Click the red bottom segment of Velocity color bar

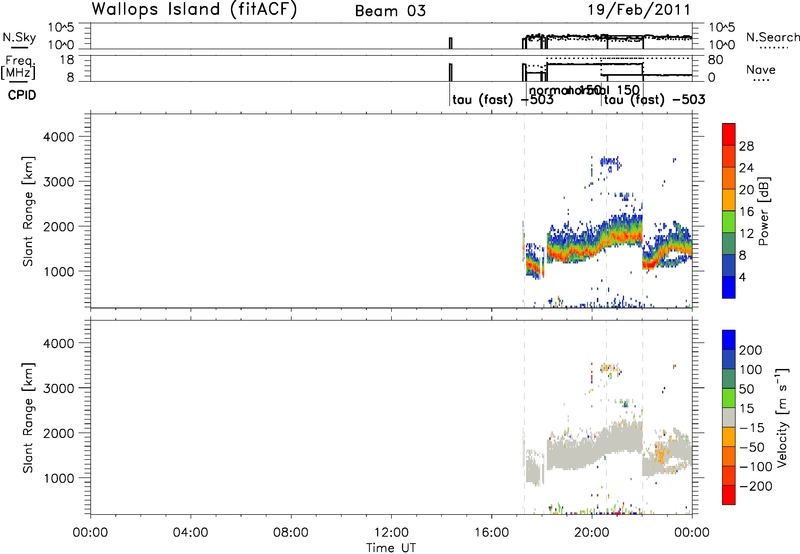point(729,495)
